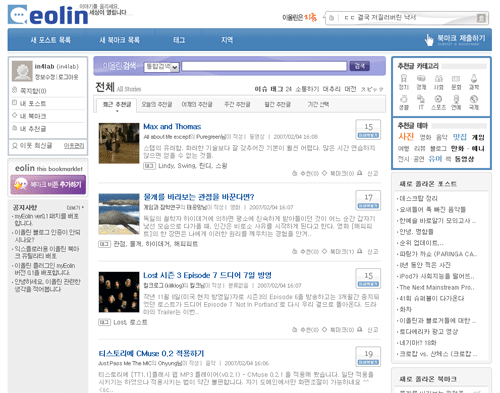Open the Max and Thomas post title
This screenshot has width=500, height=393.
coord(172,127)
